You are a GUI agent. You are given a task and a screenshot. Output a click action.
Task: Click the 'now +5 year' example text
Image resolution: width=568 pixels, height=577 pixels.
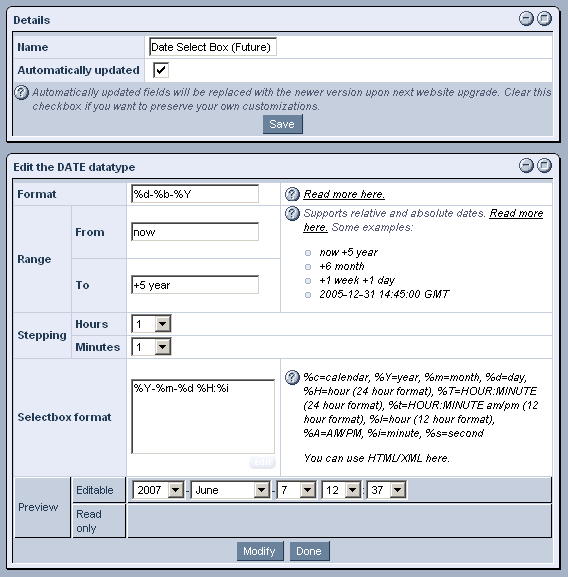(x=348, y=252)
